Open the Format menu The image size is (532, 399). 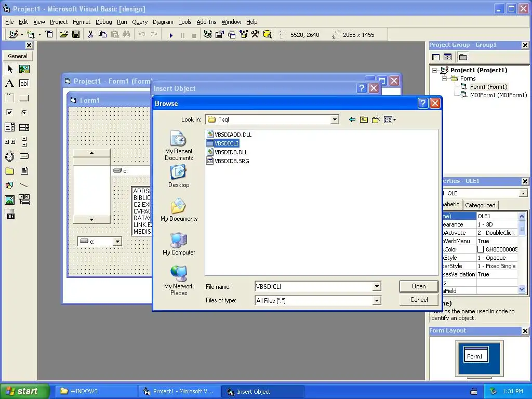click(x=82, y=22)
